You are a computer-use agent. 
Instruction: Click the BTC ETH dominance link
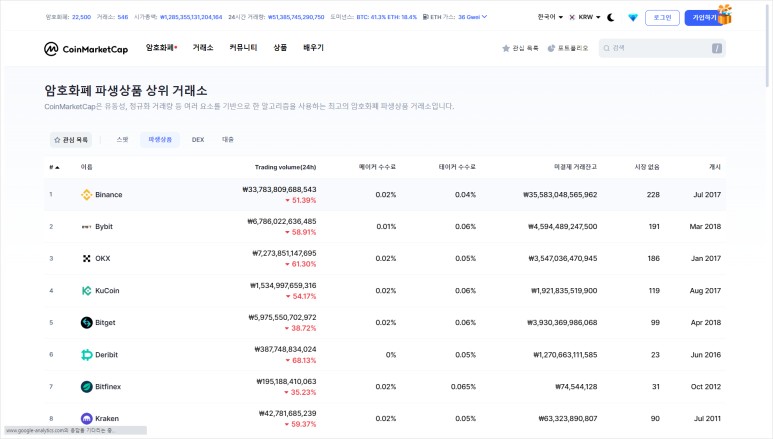pos(386,17)
